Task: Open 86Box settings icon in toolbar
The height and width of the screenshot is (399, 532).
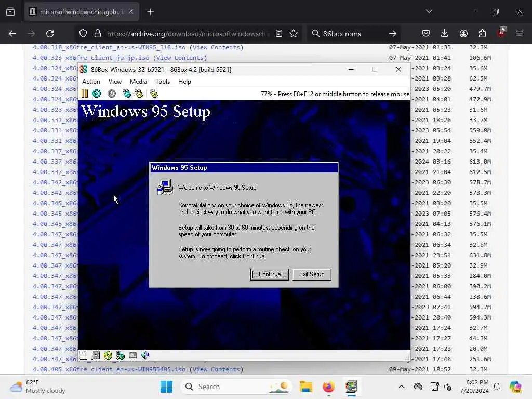Action: coord(154,94)
